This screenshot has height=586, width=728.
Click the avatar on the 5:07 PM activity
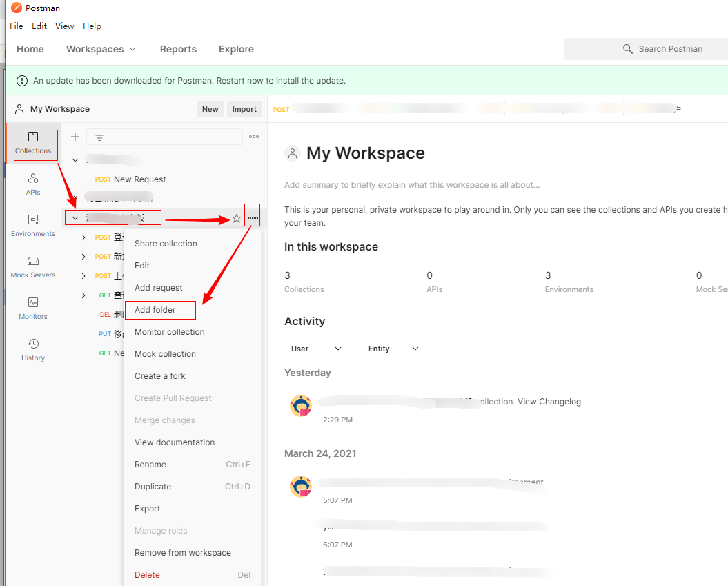(301, 487)
